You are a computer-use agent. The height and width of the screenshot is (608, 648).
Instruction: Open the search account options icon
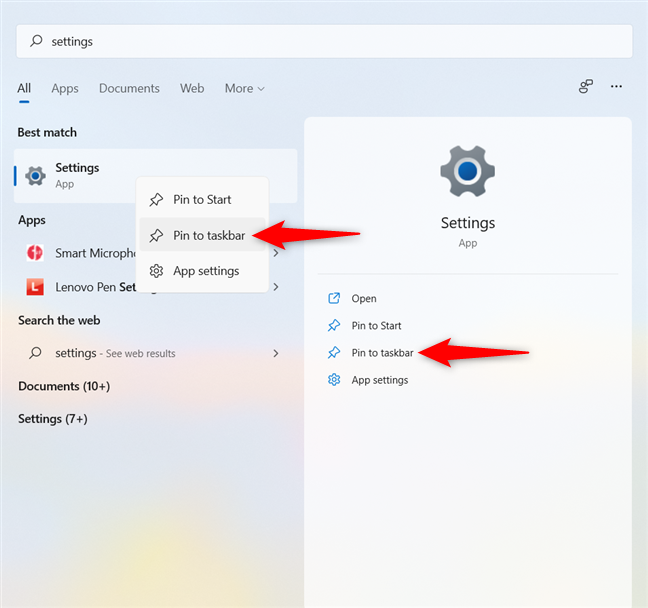coord(586,86)
